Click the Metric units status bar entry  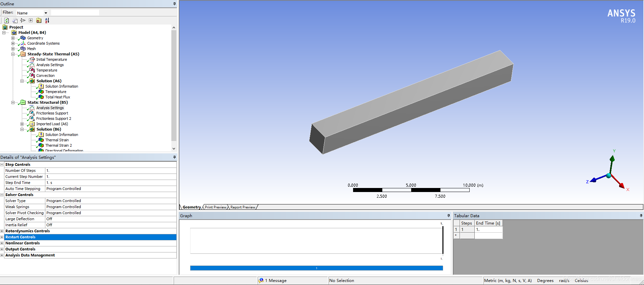click(x=508, y=281)
